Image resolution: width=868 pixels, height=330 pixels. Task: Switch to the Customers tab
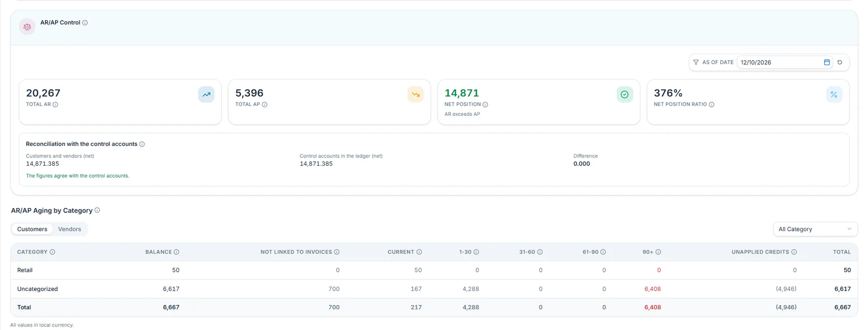pos(32,229)
